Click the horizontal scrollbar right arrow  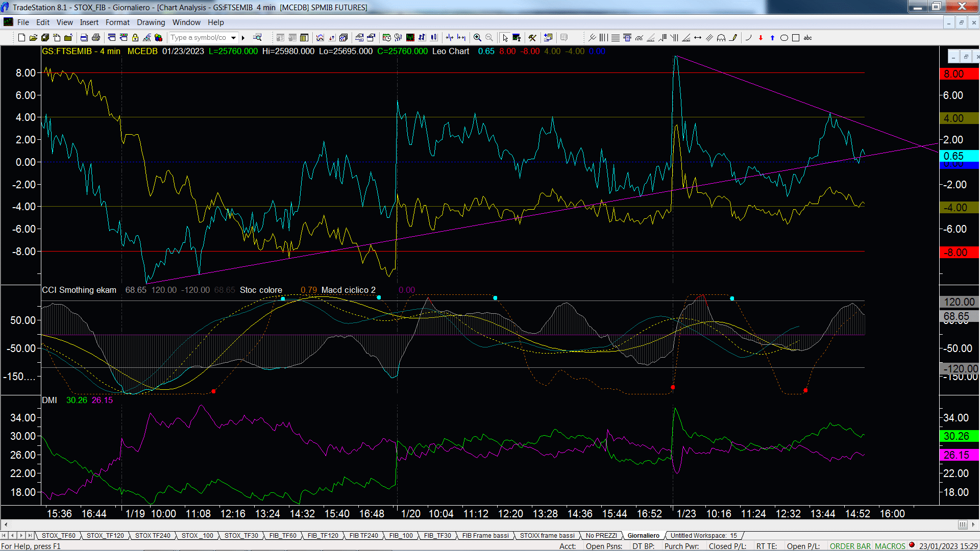(974, 524)
